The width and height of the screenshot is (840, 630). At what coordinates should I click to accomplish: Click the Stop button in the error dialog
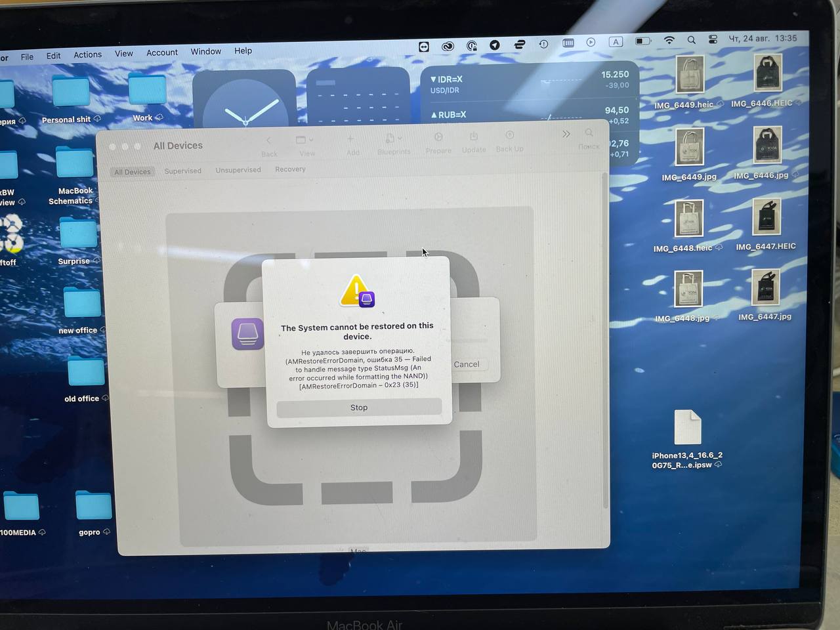[359, 408]
